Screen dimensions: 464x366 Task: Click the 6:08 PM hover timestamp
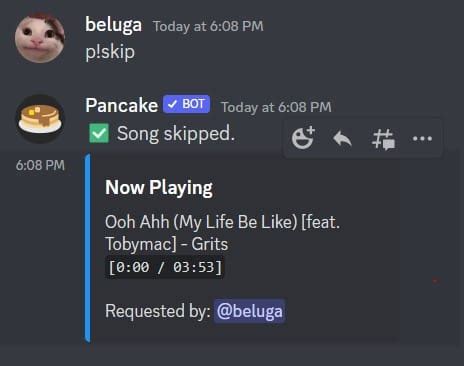(x=40, y=165)
